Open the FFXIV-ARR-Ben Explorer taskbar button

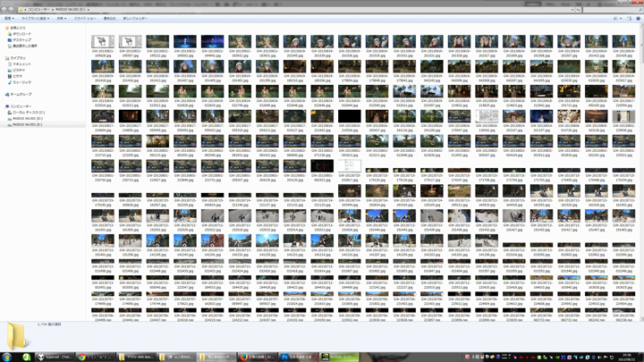(136, 357)
